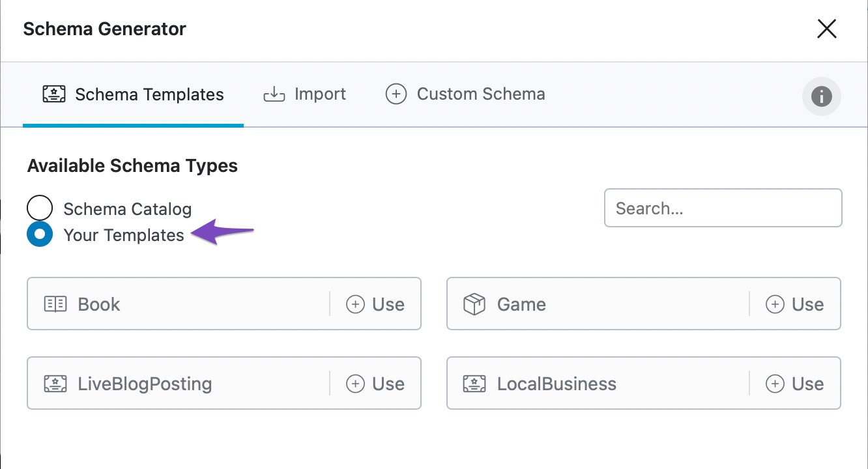Click the Schema Templates tab icon
Image resolution: width=868 pixels, height=469 pixels.
pyautogui.click(x=54, y=94)
